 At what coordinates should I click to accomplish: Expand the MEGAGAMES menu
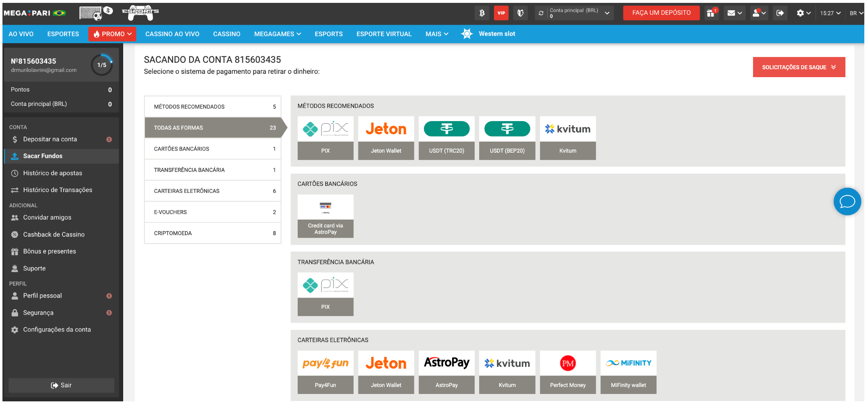(x=278, y=34)
